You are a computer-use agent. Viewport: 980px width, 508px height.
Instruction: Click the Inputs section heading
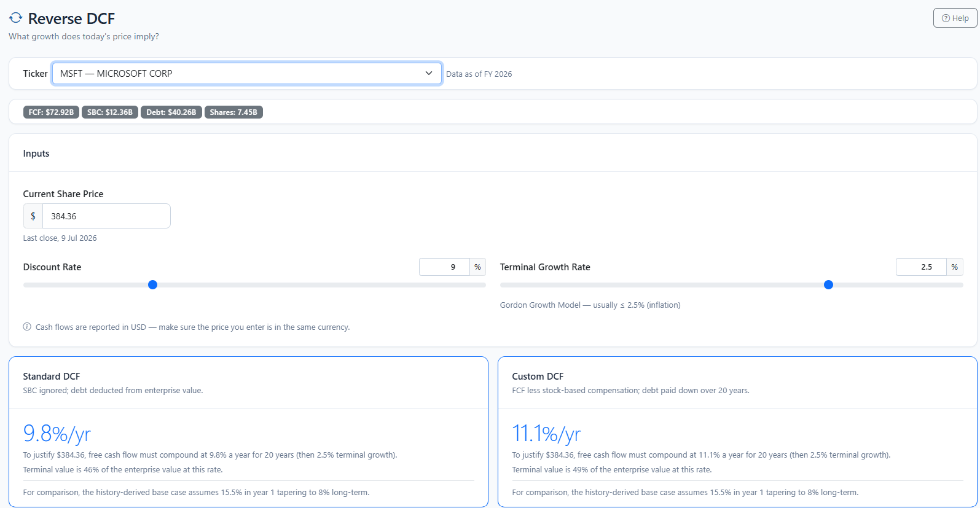point(36,154)
